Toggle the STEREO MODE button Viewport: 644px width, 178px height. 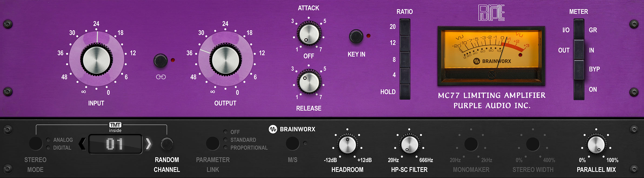[36, 143]
